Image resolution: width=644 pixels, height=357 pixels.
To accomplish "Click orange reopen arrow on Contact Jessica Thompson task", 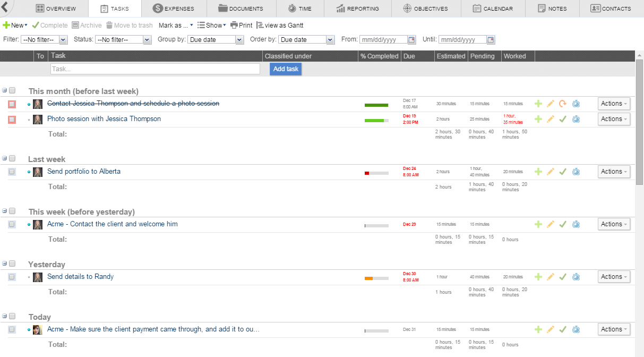I will click(x=563, y=104).
